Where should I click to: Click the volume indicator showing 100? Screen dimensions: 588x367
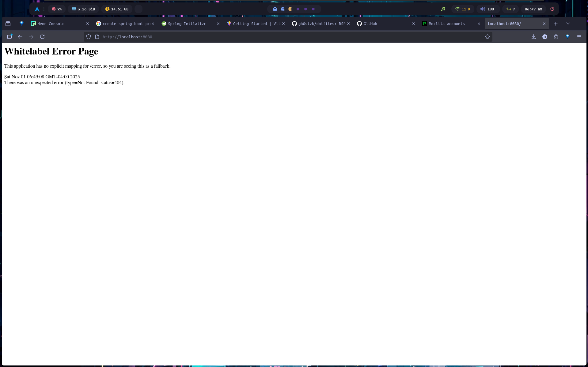[487, 9]
